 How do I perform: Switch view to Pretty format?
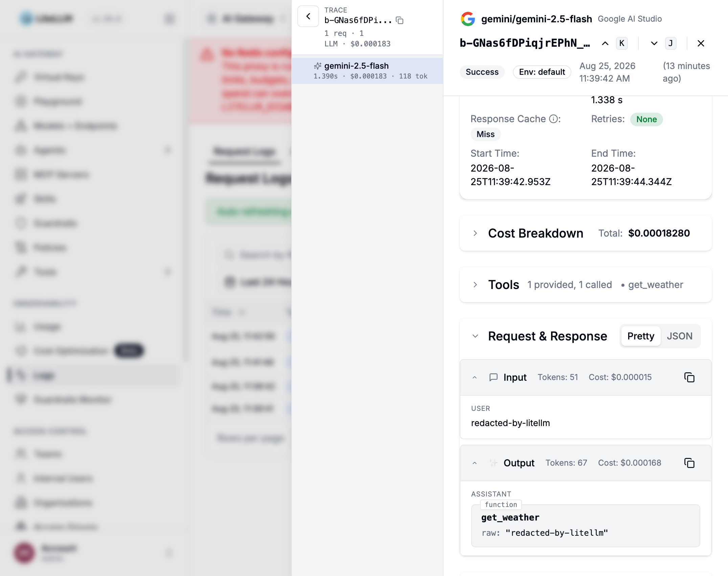pyautogui.click(x=641, y=336)
